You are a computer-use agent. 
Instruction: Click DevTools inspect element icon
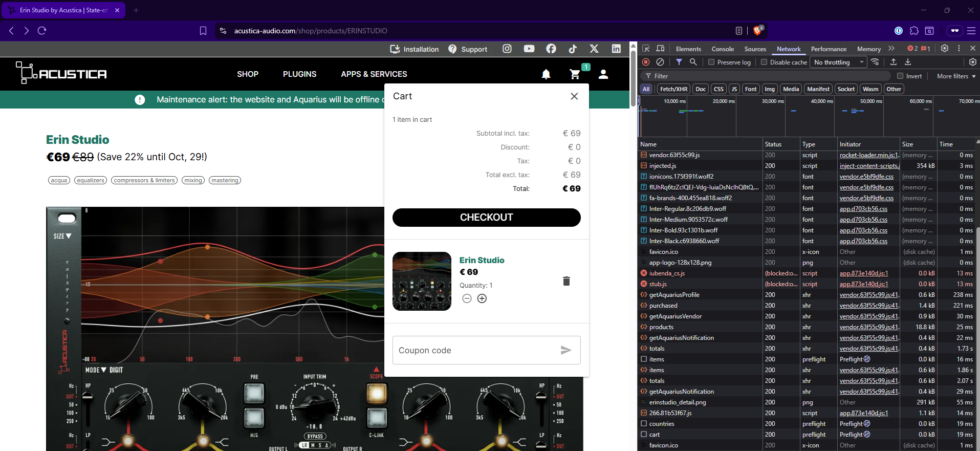tap(646, 49)
